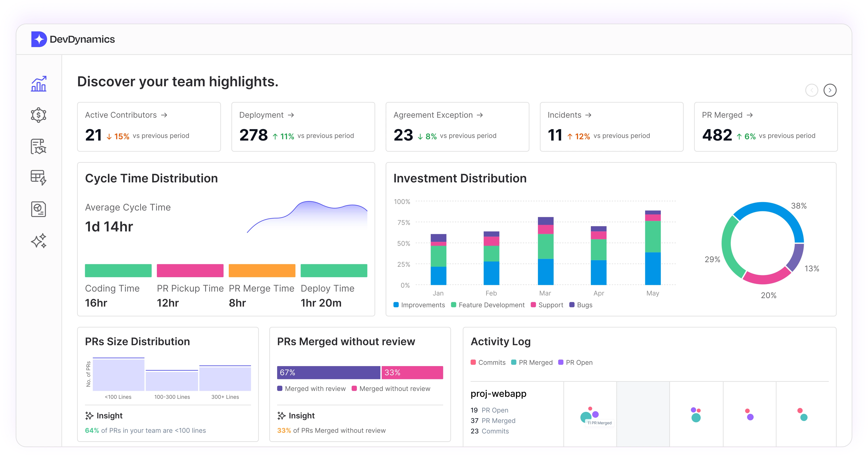This screenshot has width=868, height=455.
Task: Open the reports pie chart document icon
Action: [x=39, y=209]
